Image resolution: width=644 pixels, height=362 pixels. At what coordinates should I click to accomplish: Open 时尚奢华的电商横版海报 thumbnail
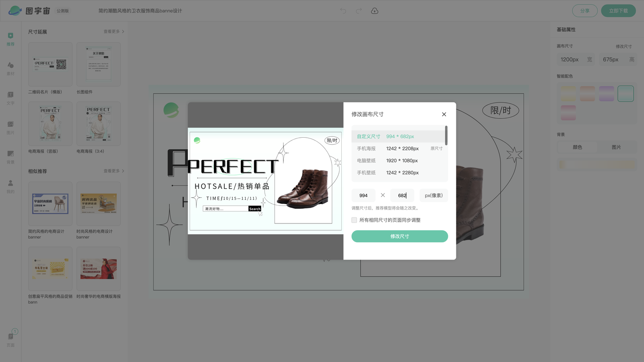click(98, 269)
